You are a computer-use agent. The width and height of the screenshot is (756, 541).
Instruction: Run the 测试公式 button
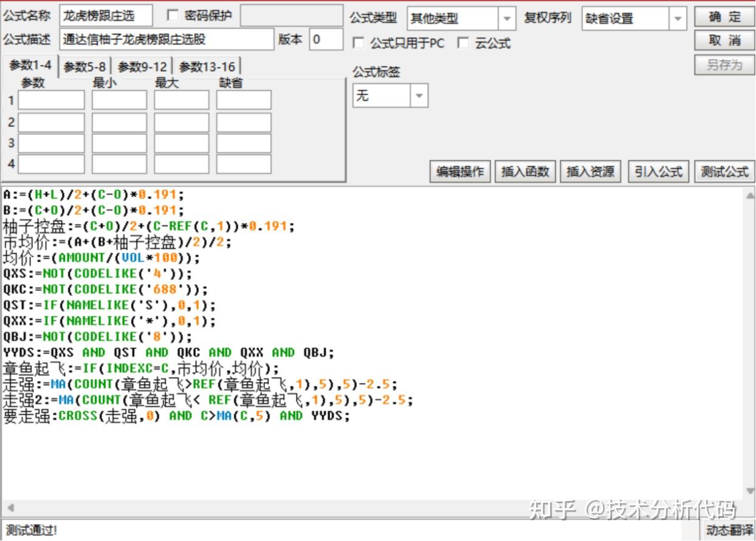tap(724, 172)
